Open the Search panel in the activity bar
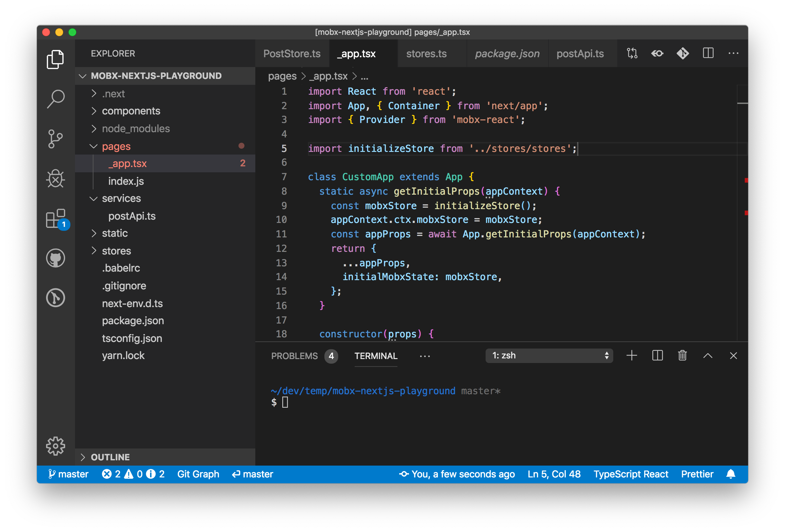Screen dimensions: 785x532 click(x=55, y=98)
